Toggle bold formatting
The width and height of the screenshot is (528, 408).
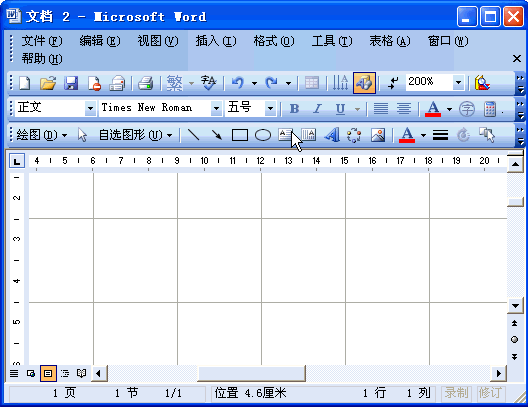294,109
